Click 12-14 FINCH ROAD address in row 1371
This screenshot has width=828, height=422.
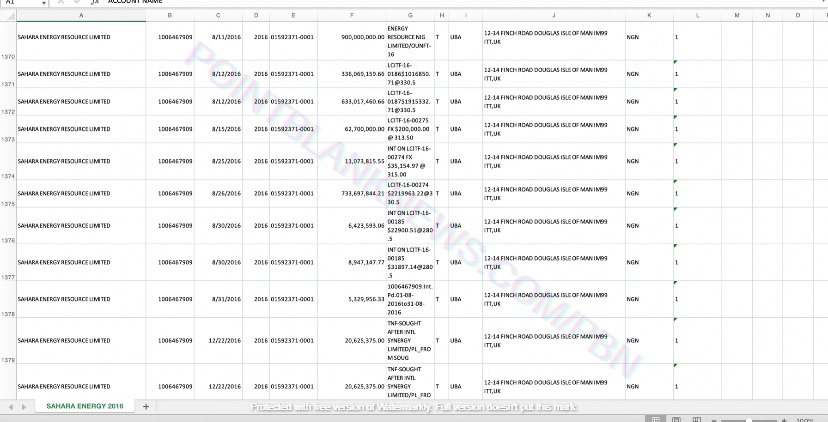(x=554, y=74)
